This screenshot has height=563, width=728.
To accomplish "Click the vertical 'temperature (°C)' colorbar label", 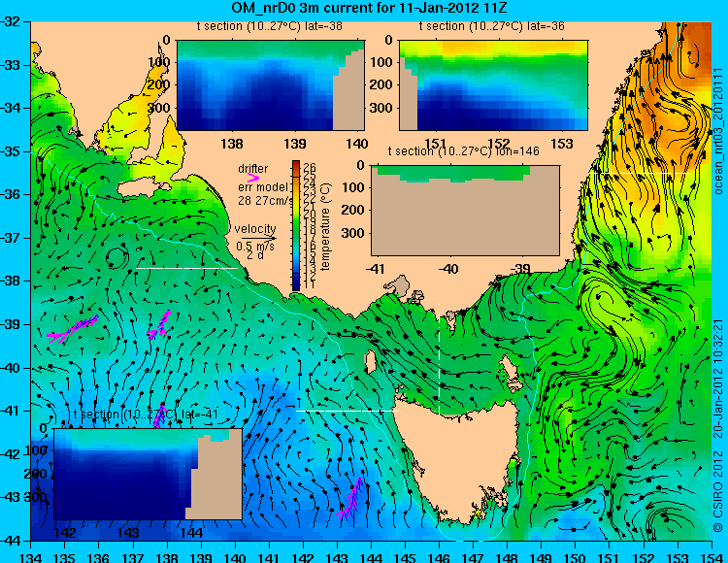I will (x=324, y=226).
